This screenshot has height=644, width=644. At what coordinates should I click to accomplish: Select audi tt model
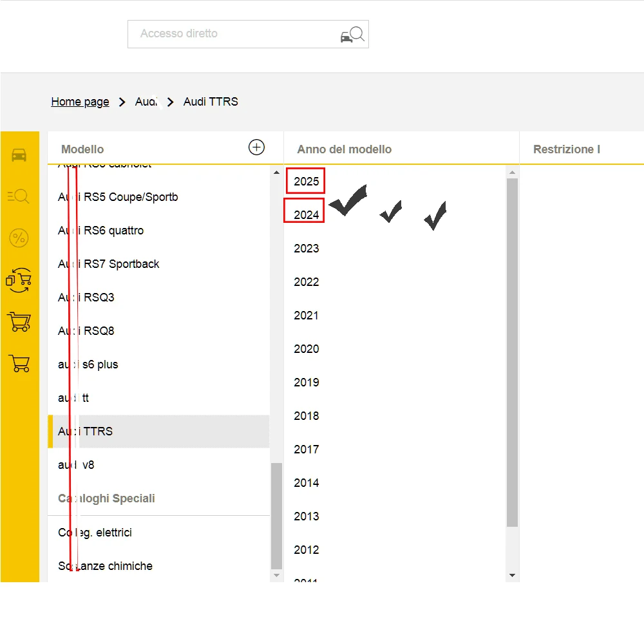tap(158, 398)
